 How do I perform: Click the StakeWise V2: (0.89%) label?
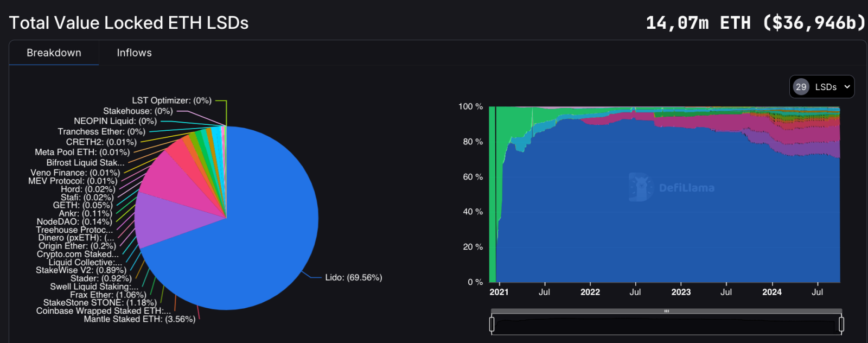pyautogui.click(x=81, y=270)
